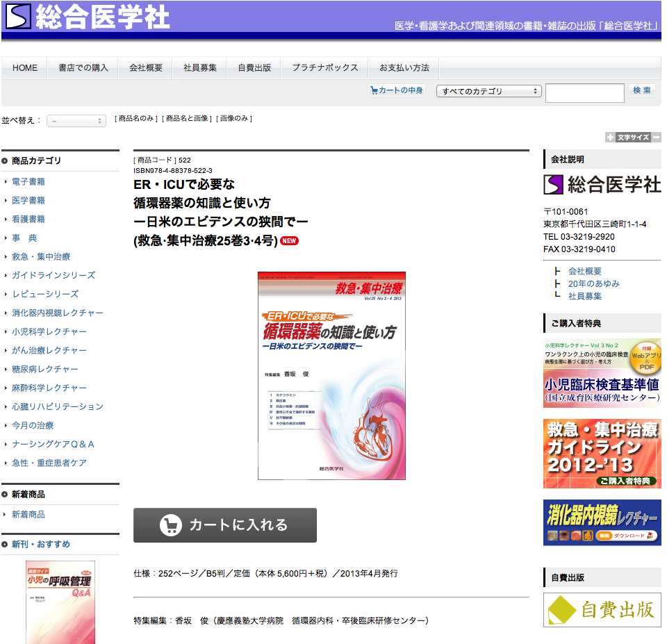This screenshot has height=644, width=667.
Task: Open the ナーシングケアQ&A category
Action: pos(53,444)
